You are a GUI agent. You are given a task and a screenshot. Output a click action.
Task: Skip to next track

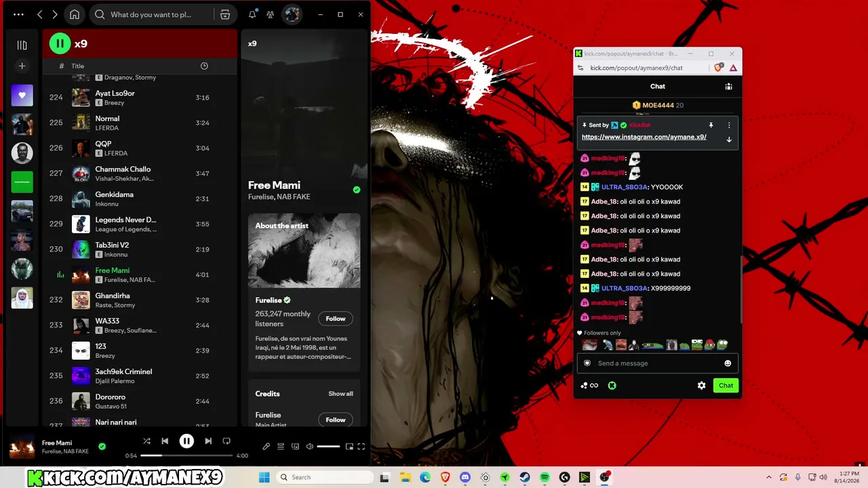208,441
